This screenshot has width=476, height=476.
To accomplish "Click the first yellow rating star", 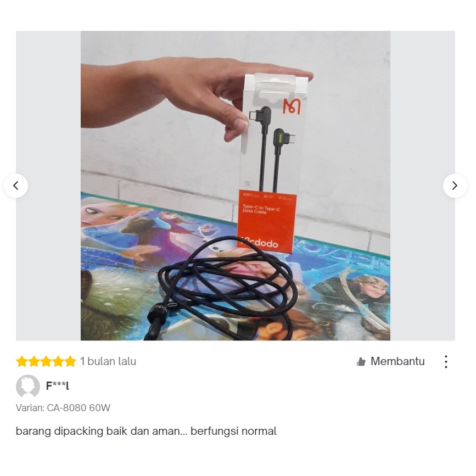I will point(22,362).
